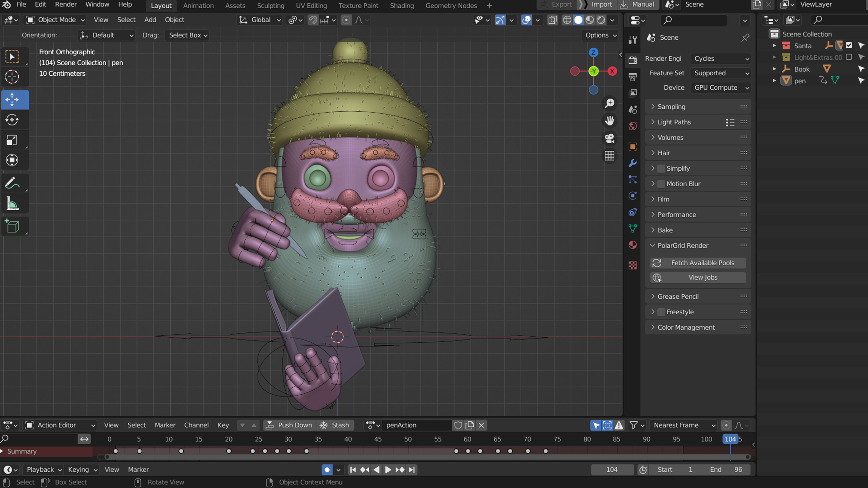Expand the Light Paths panel

698,122
